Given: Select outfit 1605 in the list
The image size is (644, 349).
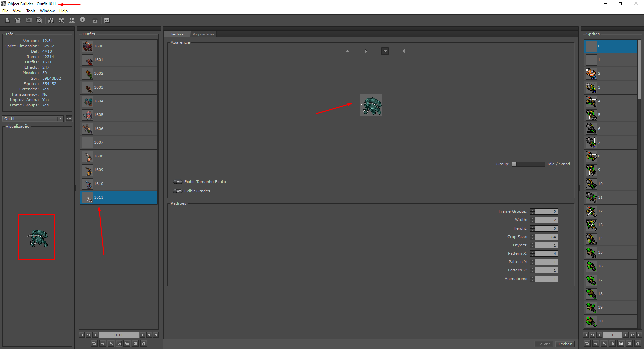Looking at the screenshot, I should point(119,115).
